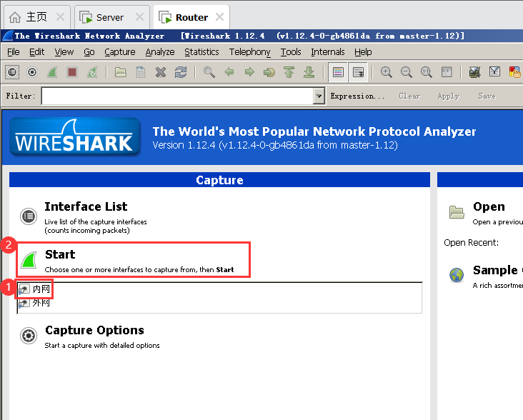Open Interface List in Capture panel

(x=86, y=206)
